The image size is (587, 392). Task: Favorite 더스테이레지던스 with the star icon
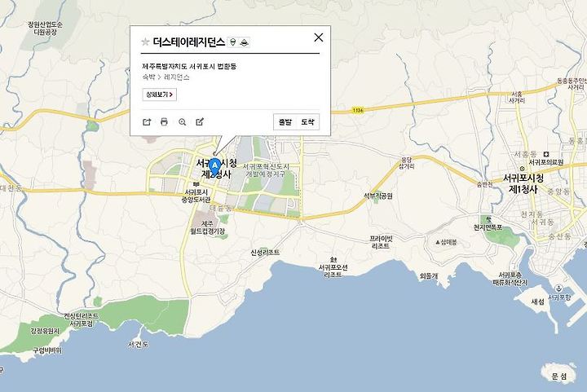[x=145, y=42]
